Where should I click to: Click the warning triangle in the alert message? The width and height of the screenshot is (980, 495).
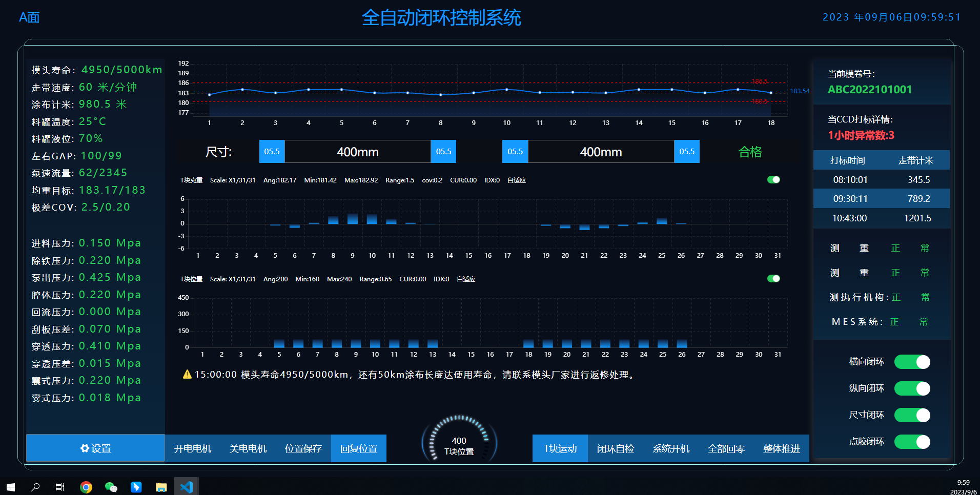[186, 375]
